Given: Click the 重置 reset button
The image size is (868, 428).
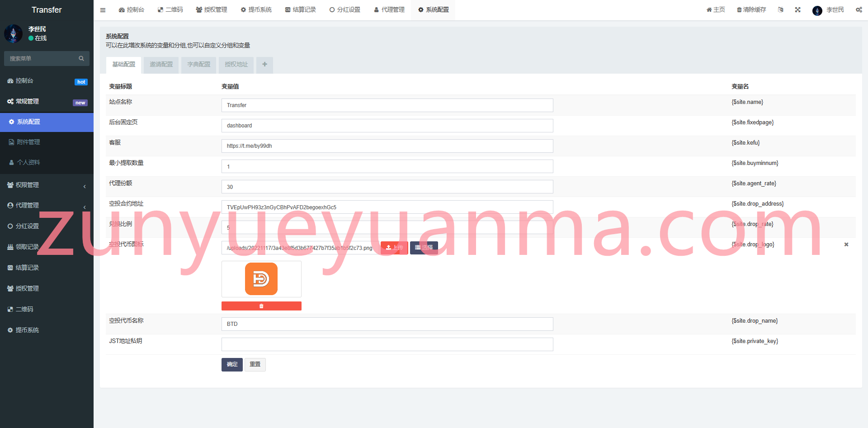Looking at the screenshot, I should [x=255, y=365].
